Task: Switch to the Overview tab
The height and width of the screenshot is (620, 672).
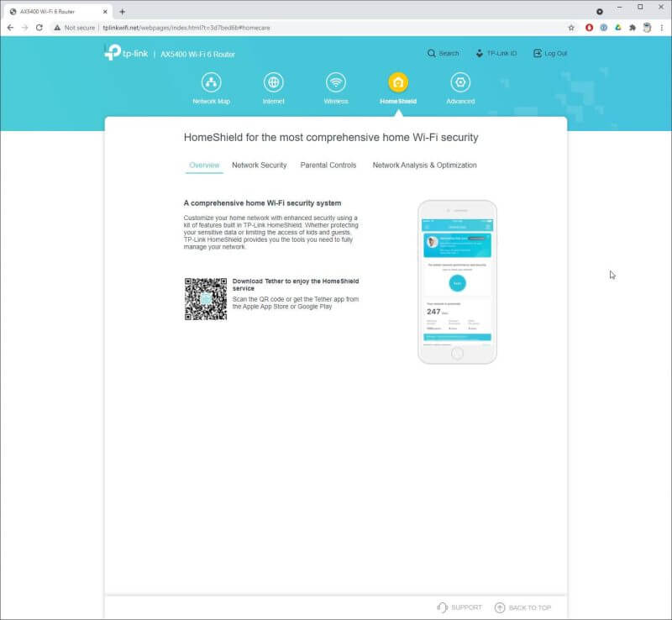Action: [x=204, y=165]
